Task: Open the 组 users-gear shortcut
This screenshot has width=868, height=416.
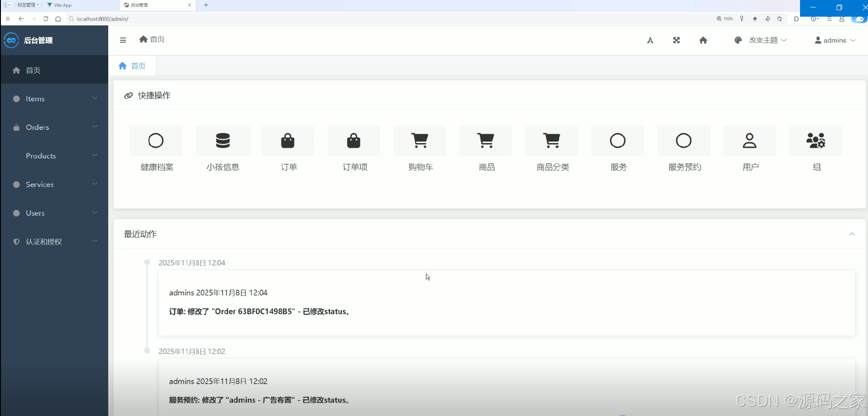Action: pyautogui.click(x=816, y=141)
